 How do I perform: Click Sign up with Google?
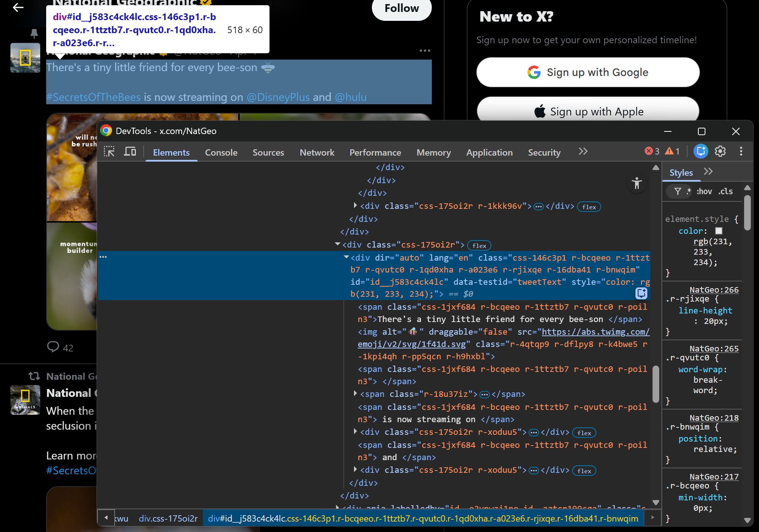[588, 72]
